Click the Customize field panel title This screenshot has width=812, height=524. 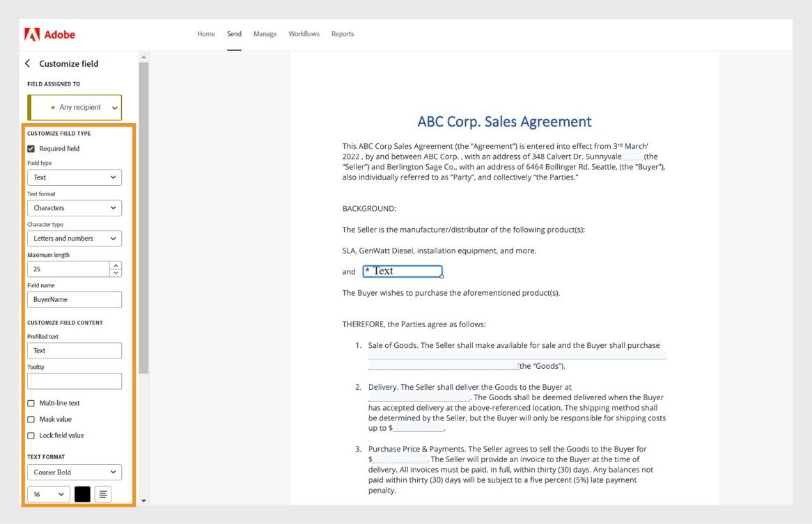coord(69,63)
